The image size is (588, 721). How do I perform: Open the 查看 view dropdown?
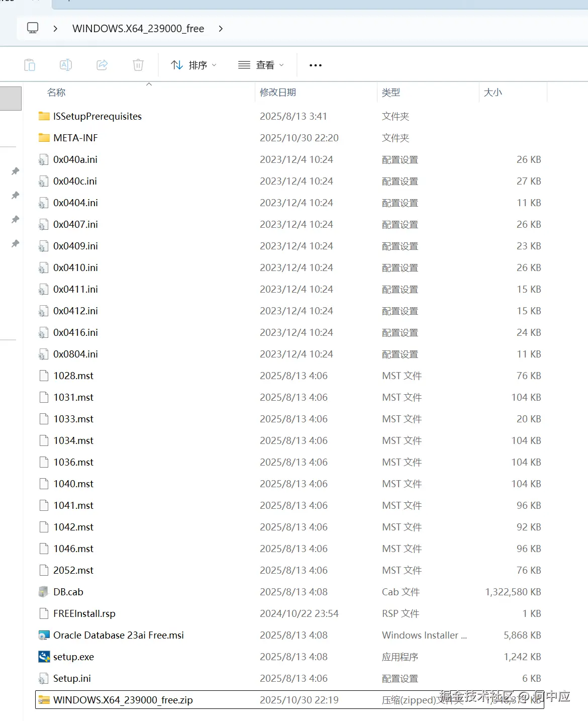(261, 65)
